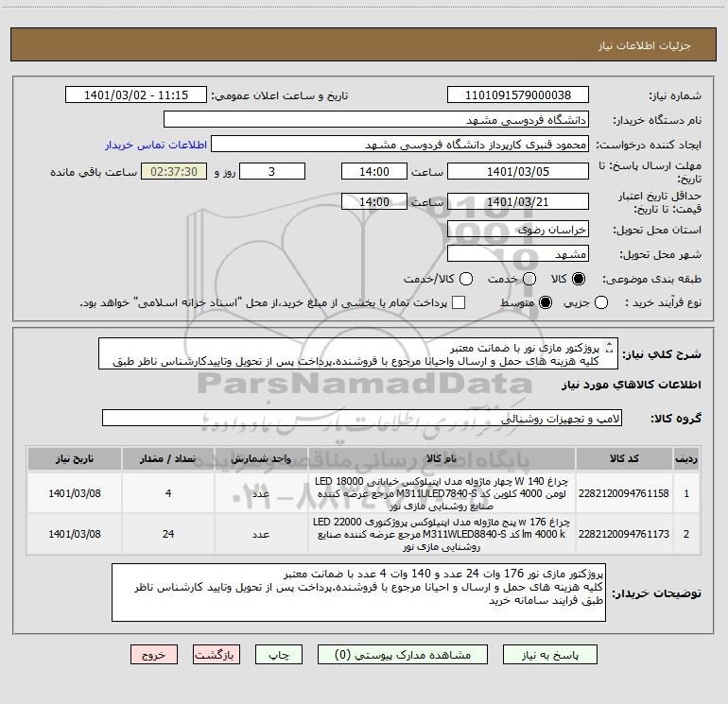Click delivery province field خراسان رضوی
728x704 pixels.
tap(518, 230)
